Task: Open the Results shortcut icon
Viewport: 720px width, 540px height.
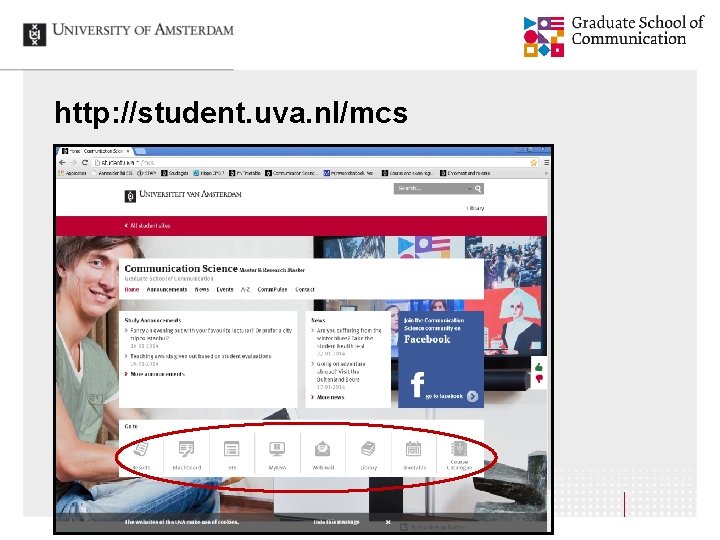Action: [141, 449]
